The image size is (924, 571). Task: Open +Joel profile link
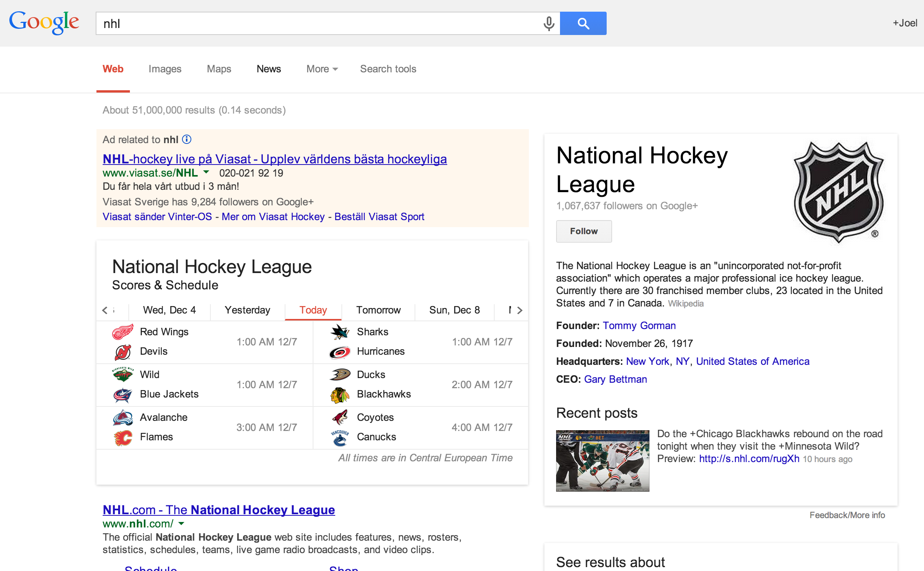[x=905, y=23]
